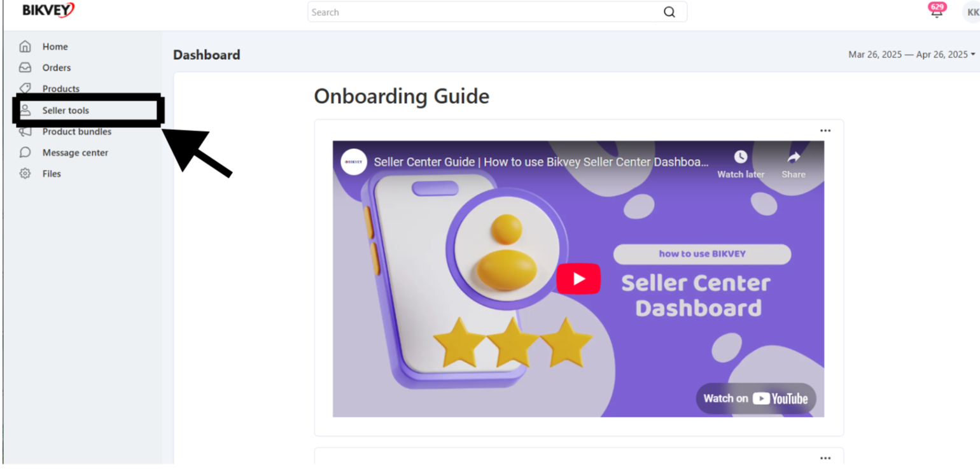Viewport: 980px width, 471px height.
Task: Click the Home house icon in sidebar
Action: pos(25,46)
